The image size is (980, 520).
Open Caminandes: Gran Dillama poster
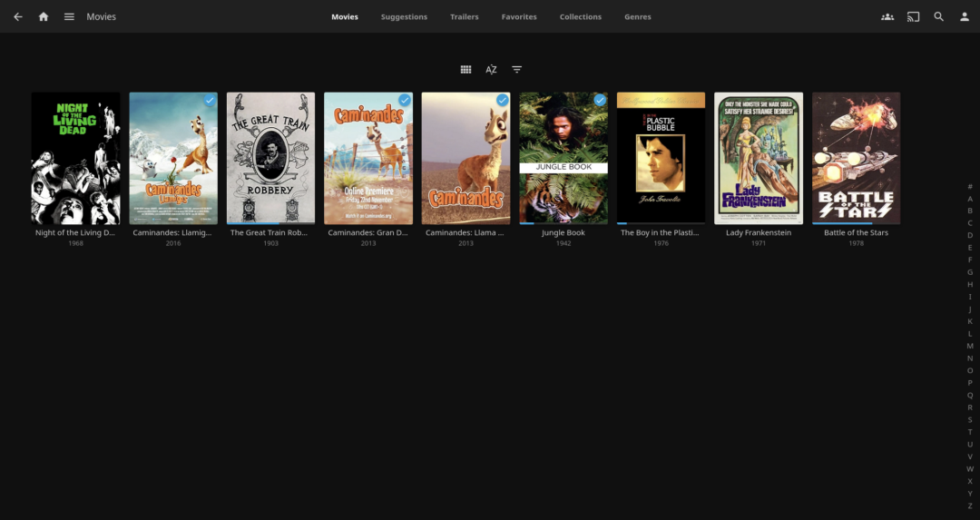pyautogui.click(x=368, y=158)
